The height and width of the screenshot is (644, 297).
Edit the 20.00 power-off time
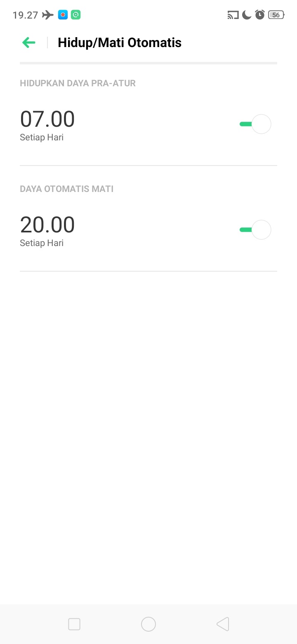(x=47, y=225)
